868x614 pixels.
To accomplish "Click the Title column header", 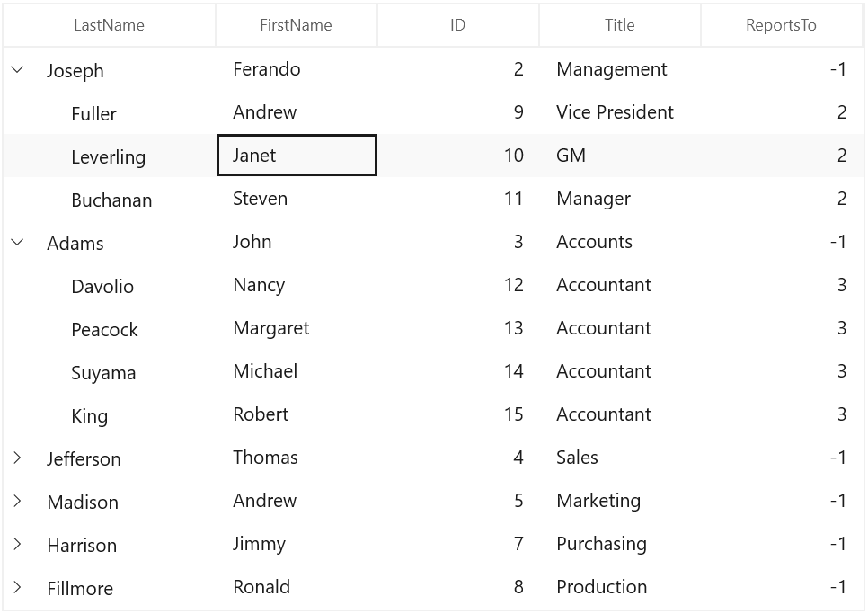I will pyautogui.click(x=619, y=25).
